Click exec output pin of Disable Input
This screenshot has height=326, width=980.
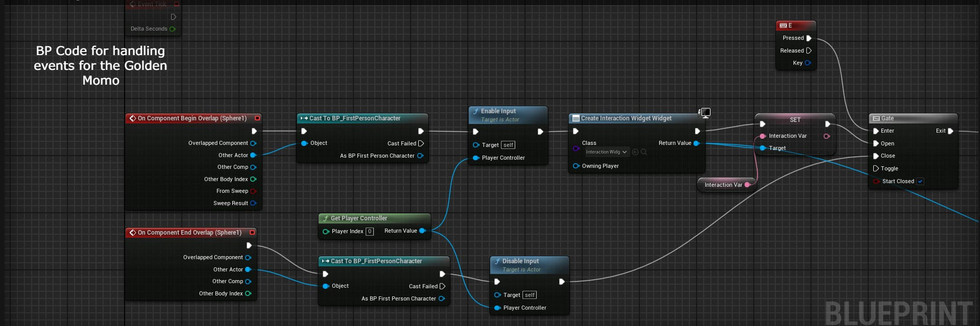coord(562,282)
